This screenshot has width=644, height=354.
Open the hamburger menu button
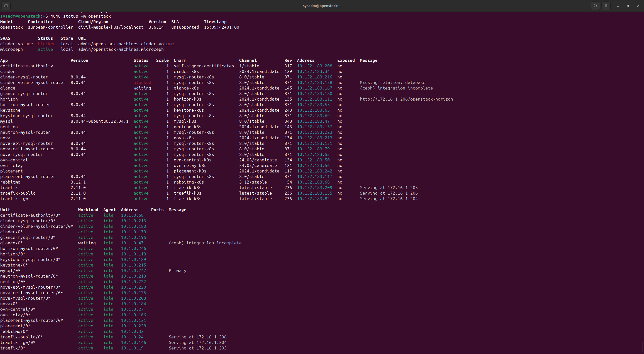pyautogui.click(x=606, y=6)
